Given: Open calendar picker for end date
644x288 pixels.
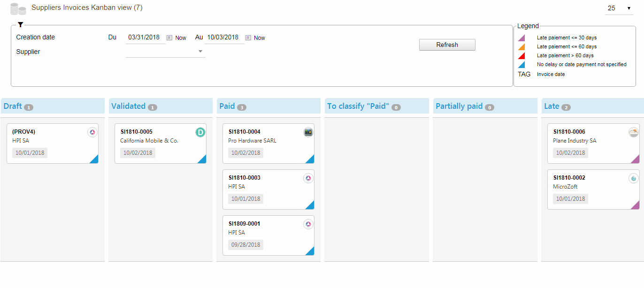Looking at the screenshot, I should (248, 38).
